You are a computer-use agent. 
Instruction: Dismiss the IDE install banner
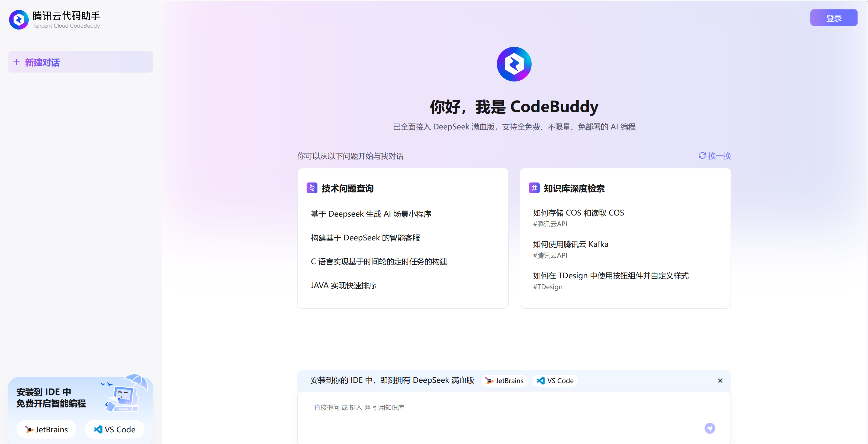[720, 380]
